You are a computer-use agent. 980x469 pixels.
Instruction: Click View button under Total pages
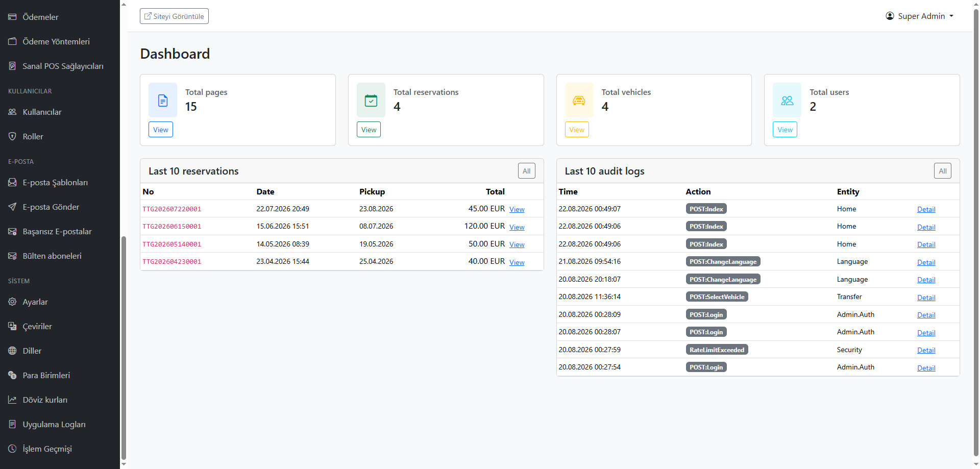click(x=161, y=130)
